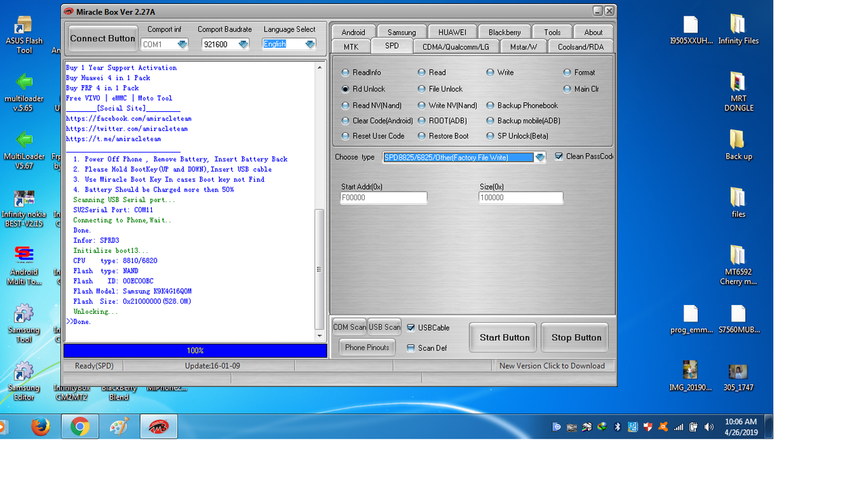Switch to the Samsung tab
The width and height of the screenshot is (868, 488).
point(402,32)
